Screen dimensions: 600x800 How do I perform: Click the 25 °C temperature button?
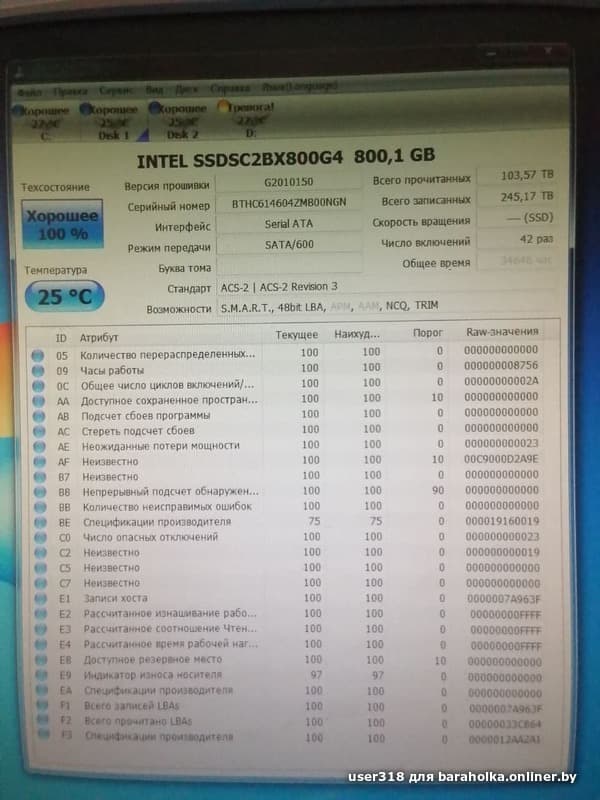(64, 296)
